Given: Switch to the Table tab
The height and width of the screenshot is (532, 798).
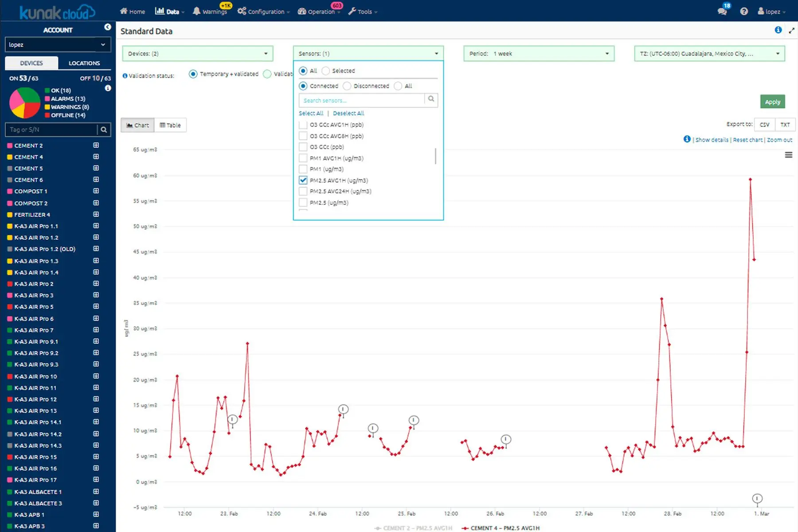Looking at the screenshot, I should click(170, 125).
